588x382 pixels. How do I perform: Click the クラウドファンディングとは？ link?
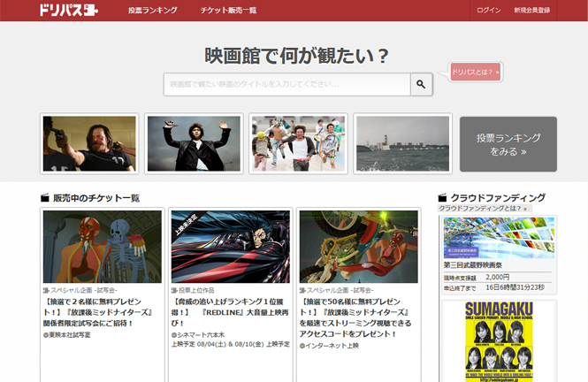coord(483,209)
